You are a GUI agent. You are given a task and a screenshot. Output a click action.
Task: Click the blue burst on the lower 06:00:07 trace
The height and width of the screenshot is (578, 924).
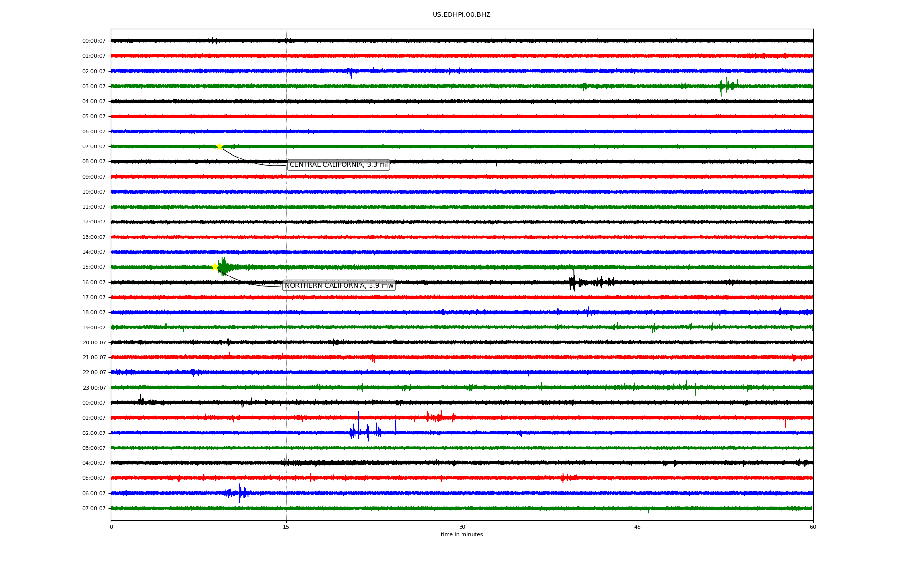(239, 493)
